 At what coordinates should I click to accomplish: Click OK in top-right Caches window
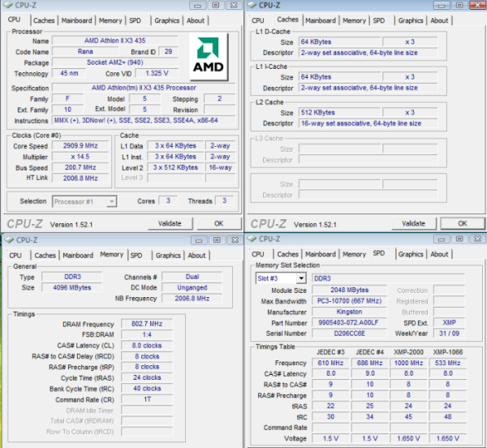pyautogui.click(x=463, y=223)
